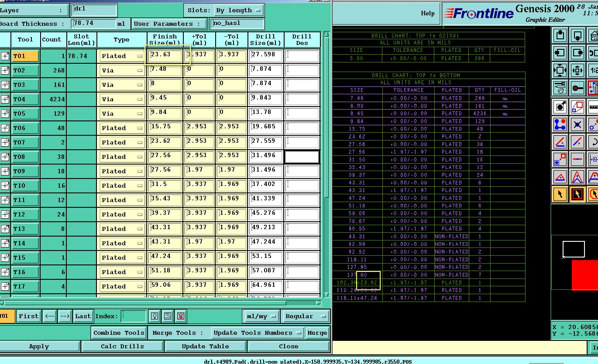
Task: Open the wrench and palette settings icon
Action: 560,87
